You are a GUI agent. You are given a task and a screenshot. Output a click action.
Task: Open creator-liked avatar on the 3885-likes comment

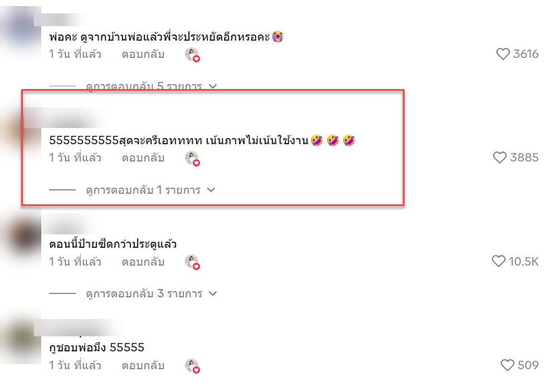point(192,158)
